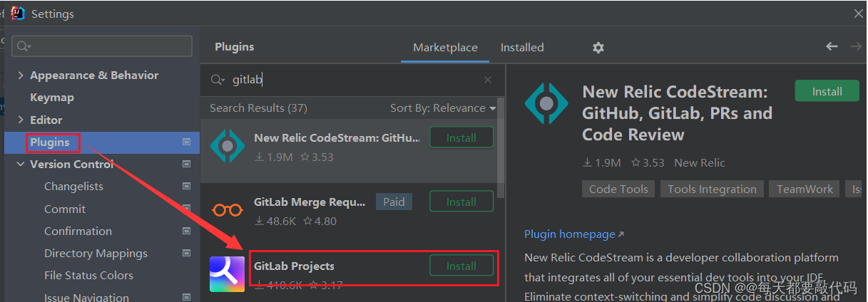Click the large CodeStream logo in details
This screenshot has width=868, height=302.
click(546, 104)
